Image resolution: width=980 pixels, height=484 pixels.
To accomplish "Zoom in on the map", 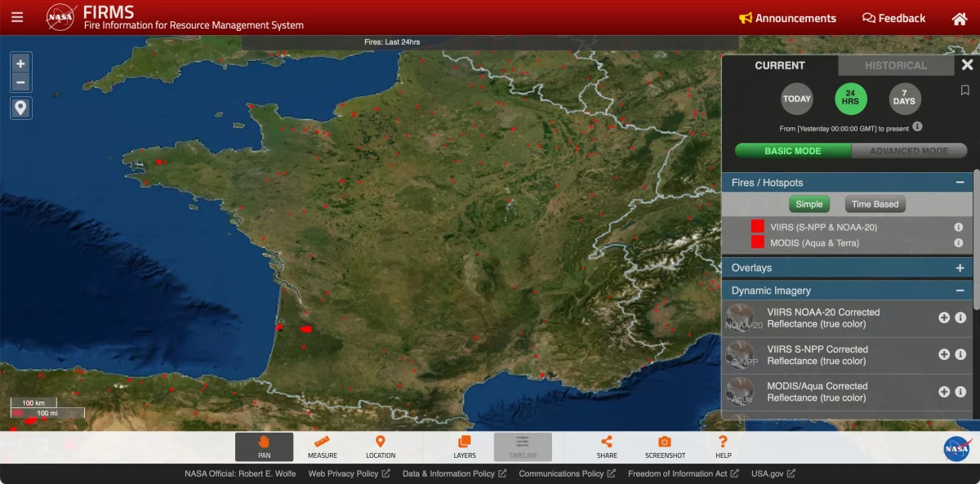I will point(20,64).
